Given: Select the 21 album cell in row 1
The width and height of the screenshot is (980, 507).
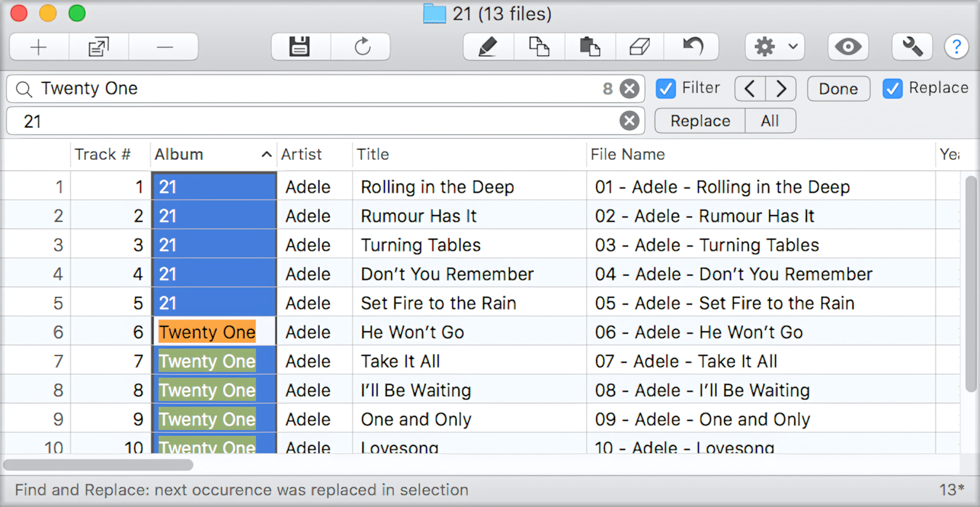Looking at the screenshot, I should [x=214, y=187].
